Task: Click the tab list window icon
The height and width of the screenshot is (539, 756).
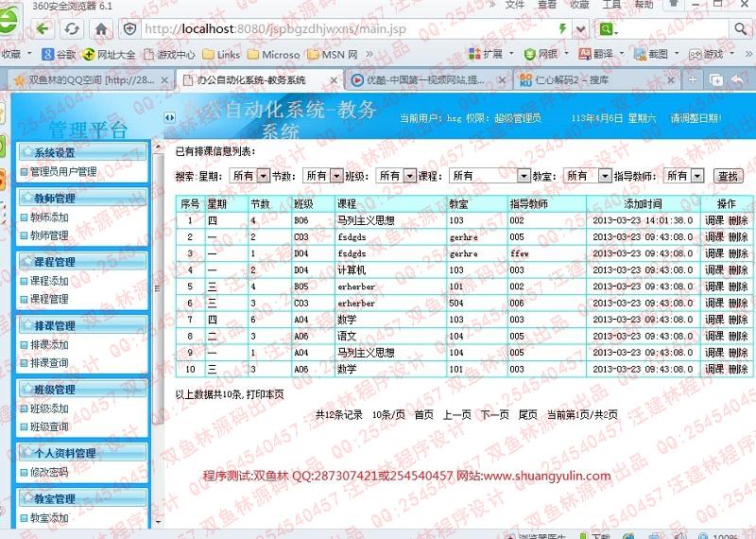Action: [x=716, y=79]
